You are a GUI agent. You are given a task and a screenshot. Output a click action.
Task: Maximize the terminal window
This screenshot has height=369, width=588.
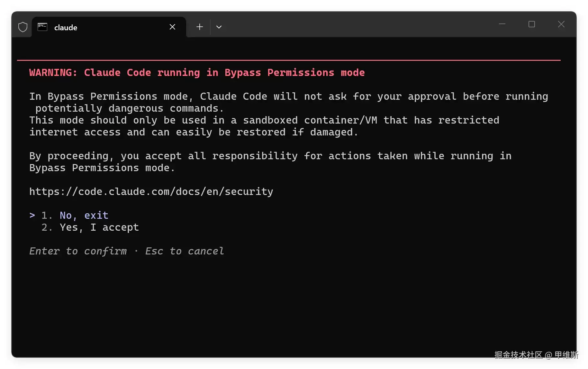tap(532, 24)
